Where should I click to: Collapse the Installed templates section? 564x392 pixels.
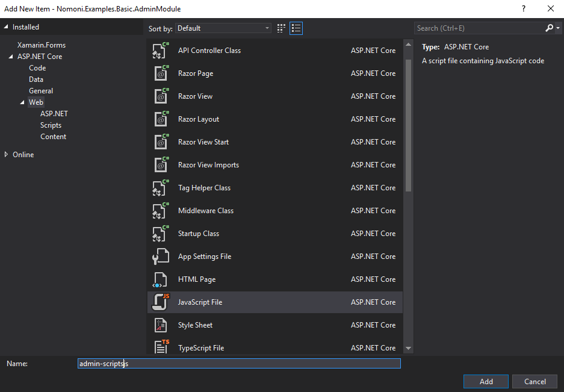[7, 26]
